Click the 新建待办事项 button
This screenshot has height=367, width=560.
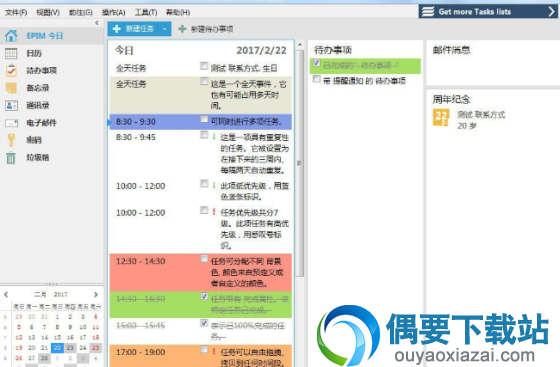point(206,29)
